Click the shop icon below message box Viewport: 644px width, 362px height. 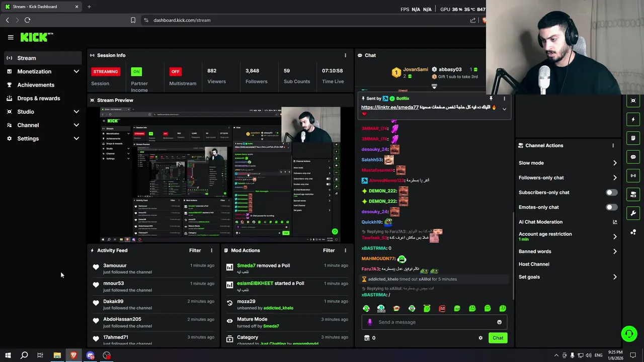pyautogui.click(x=367, y=338)
